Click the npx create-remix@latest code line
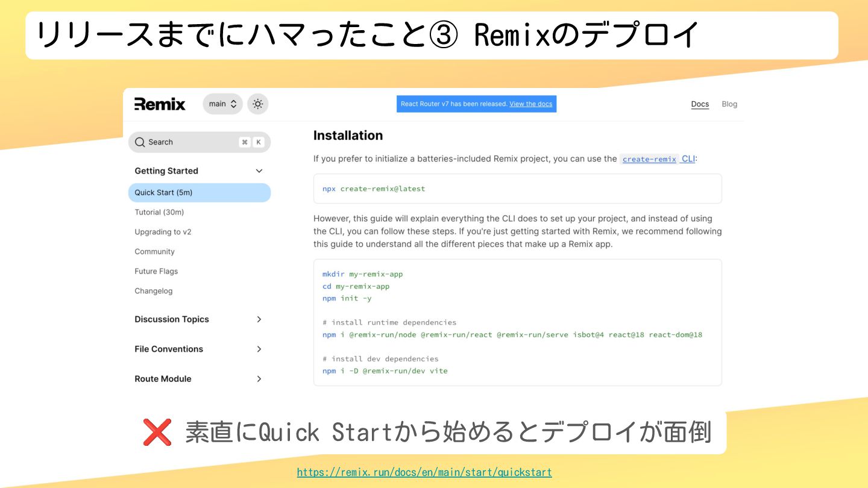This screenshot has width=868, height=488. click(x=374, y=189)
